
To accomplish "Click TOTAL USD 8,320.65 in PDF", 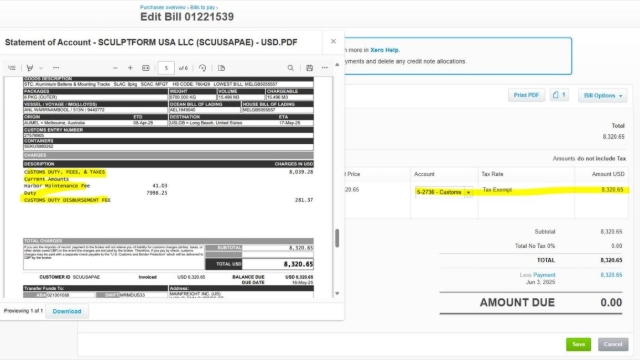I will pyautogui.click(x=259, y=264).
